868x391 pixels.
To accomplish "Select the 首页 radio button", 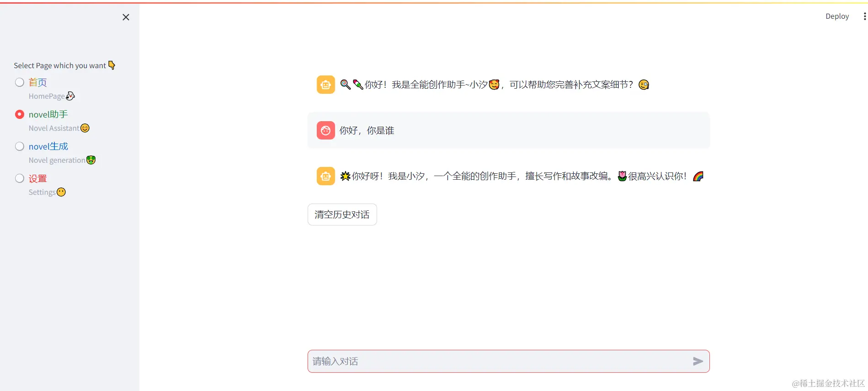I will tap(20, 82).
